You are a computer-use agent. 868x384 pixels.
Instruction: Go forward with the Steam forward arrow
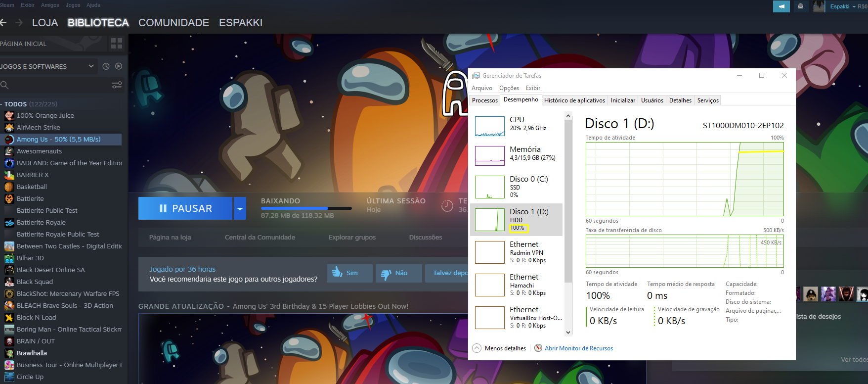(19, 22)
